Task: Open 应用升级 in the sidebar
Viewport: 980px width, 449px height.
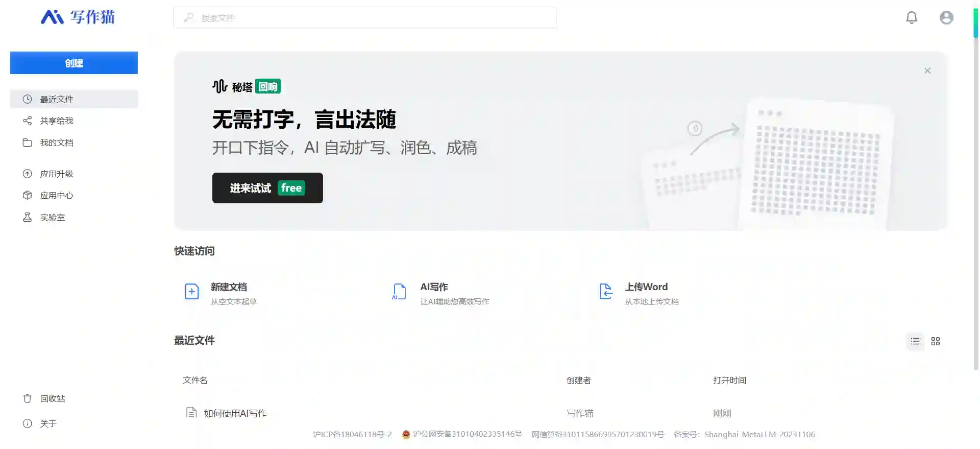Action: tap(74, 174)
